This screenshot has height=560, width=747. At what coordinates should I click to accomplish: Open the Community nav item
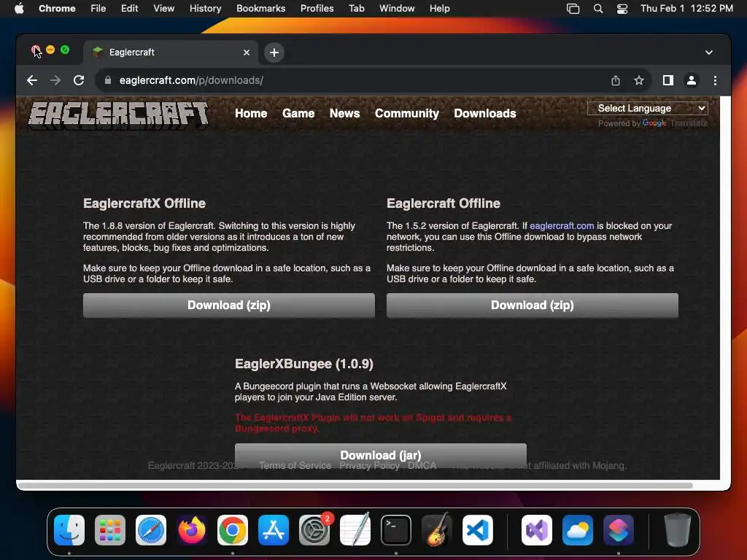407,113
